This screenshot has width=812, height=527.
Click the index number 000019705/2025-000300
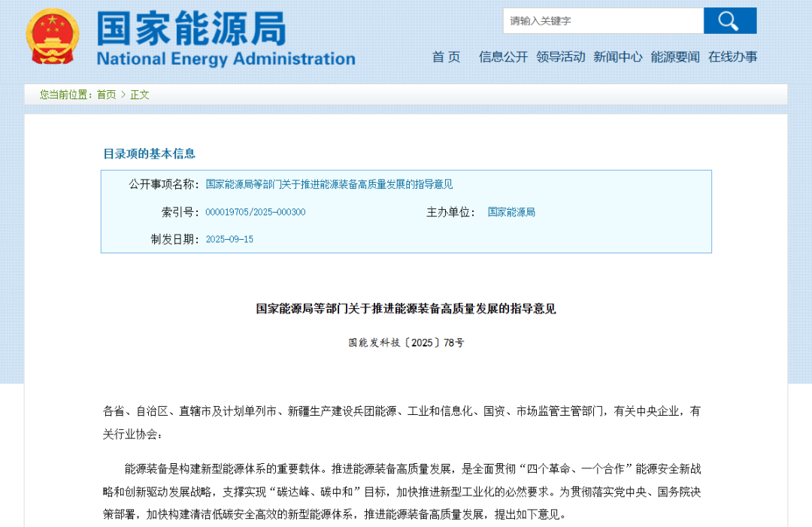click(256, 212)
